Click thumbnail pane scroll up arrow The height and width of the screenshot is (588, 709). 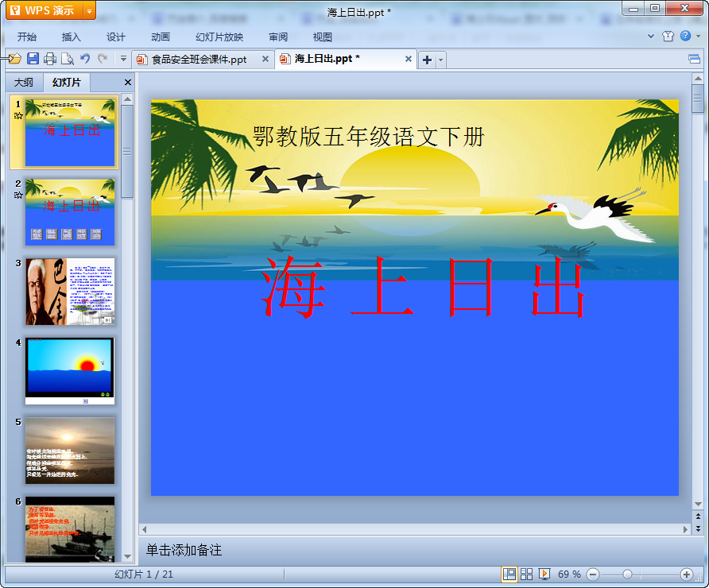[x=127, y=99]
